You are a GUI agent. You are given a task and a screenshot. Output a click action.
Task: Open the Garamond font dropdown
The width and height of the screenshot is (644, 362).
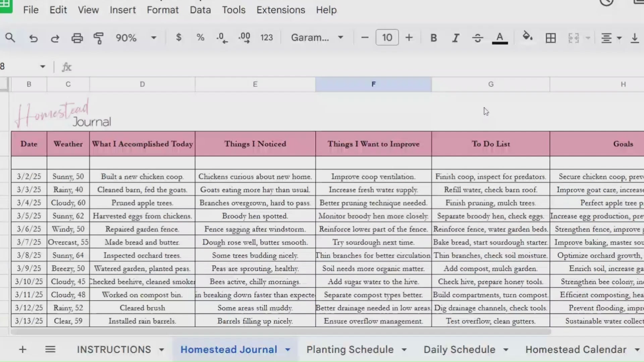coord(341,38)
